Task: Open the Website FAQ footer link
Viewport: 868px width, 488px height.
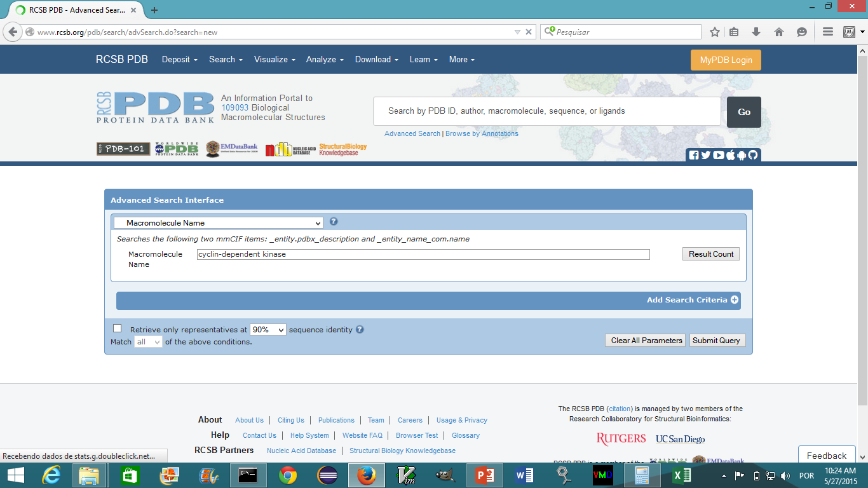Action: click(x=362, y=435)
